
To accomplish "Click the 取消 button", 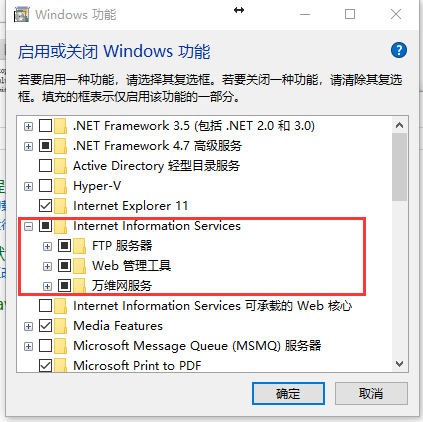I will point(371,394).
